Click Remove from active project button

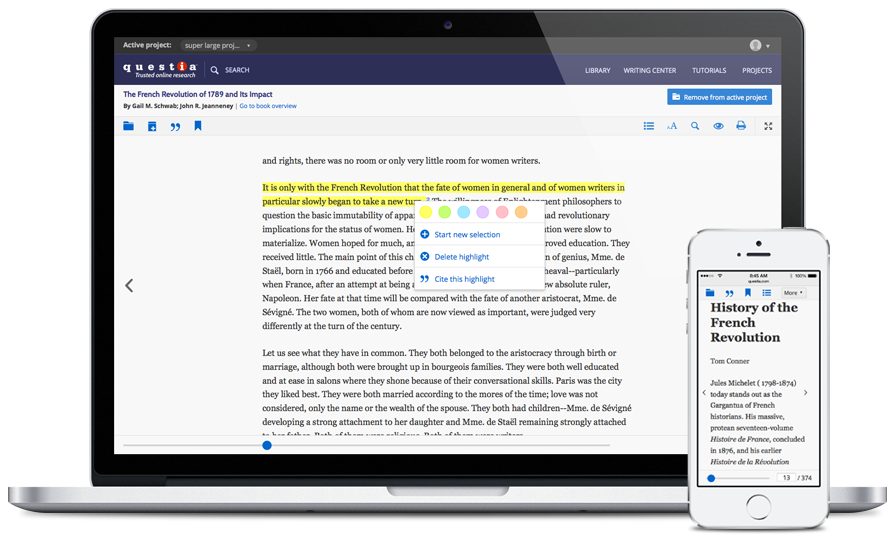(719, 97)
